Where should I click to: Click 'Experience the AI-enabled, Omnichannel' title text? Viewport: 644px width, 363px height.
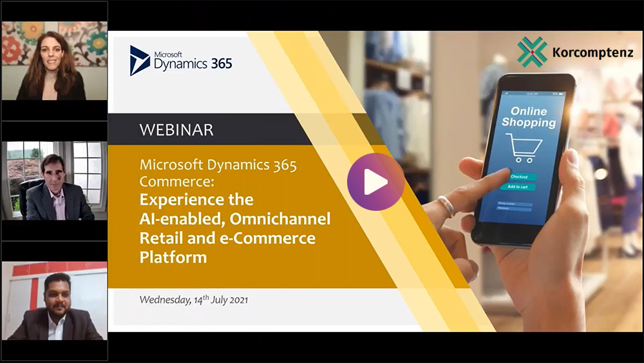point(235,209)
